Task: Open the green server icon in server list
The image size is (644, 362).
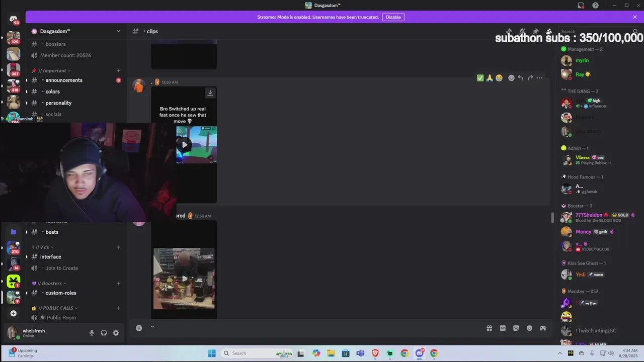Action: coord(14,281)
